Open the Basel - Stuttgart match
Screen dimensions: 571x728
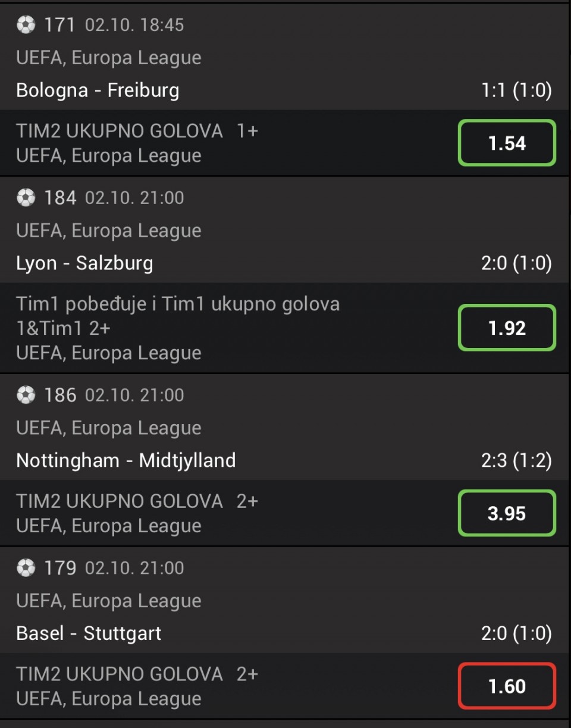click(x=89, y=633)
